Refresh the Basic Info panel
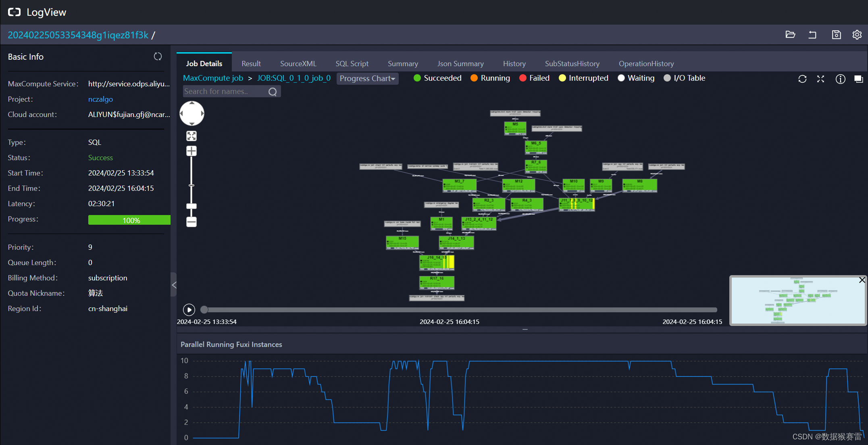 point(158,56)
